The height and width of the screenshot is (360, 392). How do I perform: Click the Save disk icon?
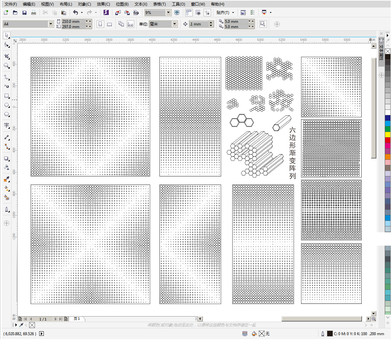(x=24, y=13)
